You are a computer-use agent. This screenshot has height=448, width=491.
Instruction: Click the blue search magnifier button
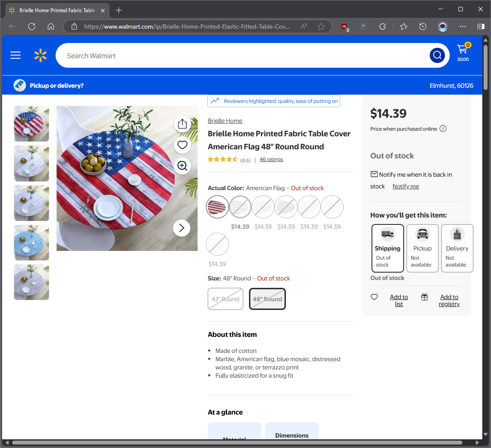coord(437,56)
